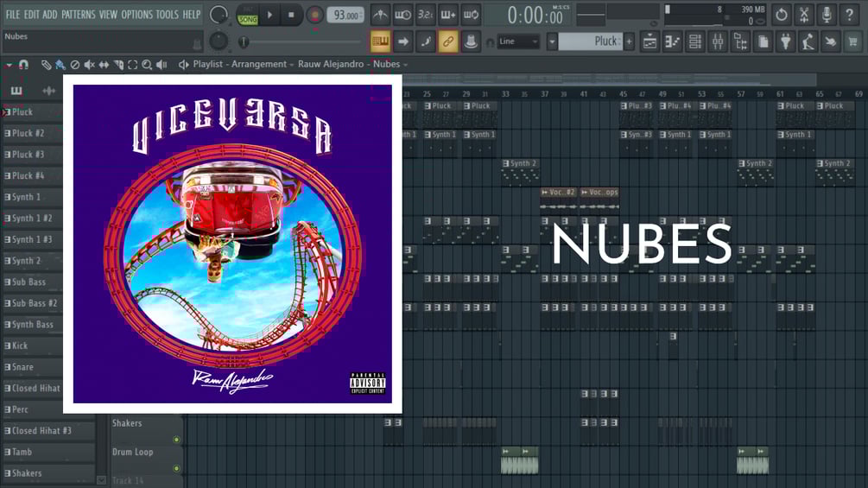Click the touch controller hand icon
The width and height of the screenshot is (868, 488).
(x=831, y=41)
